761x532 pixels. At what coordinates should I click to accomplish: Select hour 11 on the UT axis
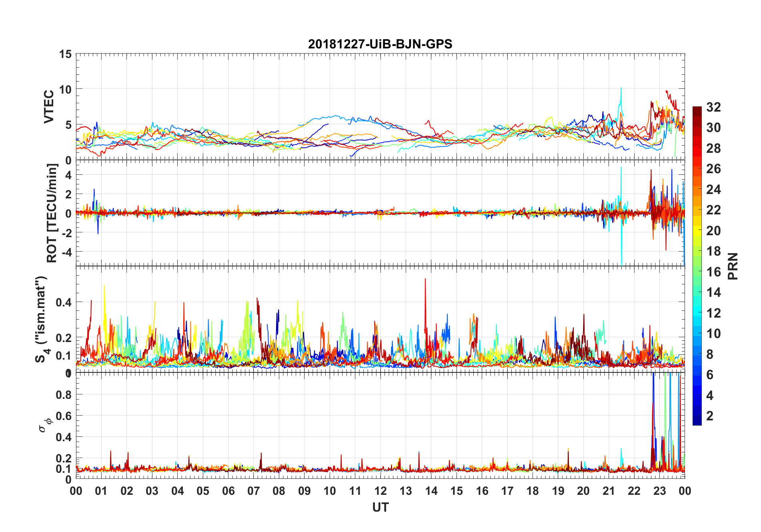355,491
